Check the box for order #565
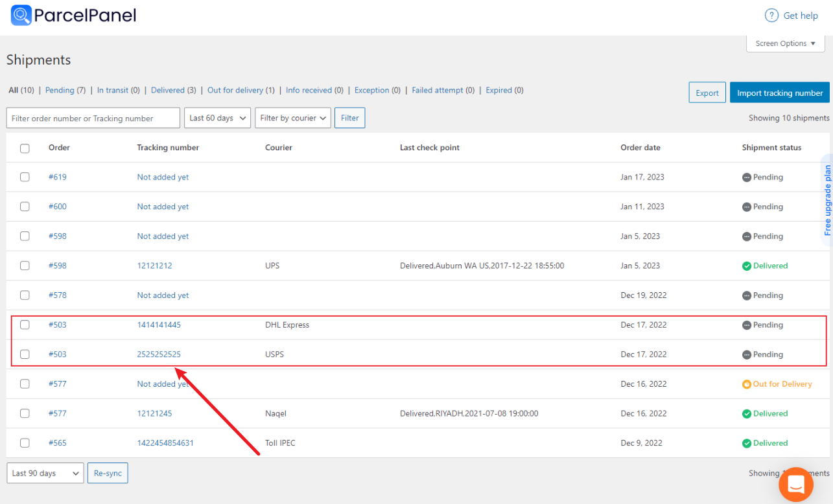Viewport: 833px width, 504px height. pyautogui.click(x=25, y=443)
